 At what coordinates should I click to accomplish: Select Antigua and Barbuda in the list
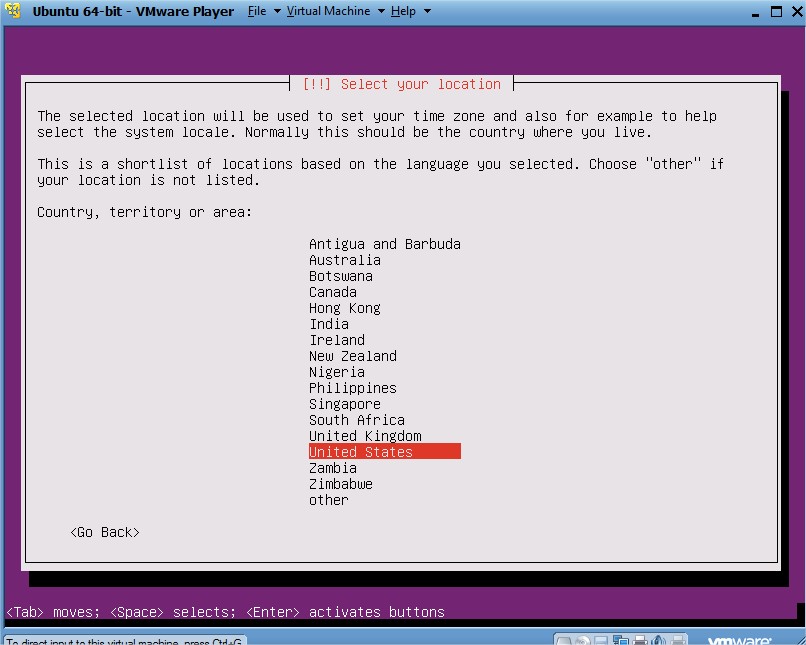[x=384, y=244]
